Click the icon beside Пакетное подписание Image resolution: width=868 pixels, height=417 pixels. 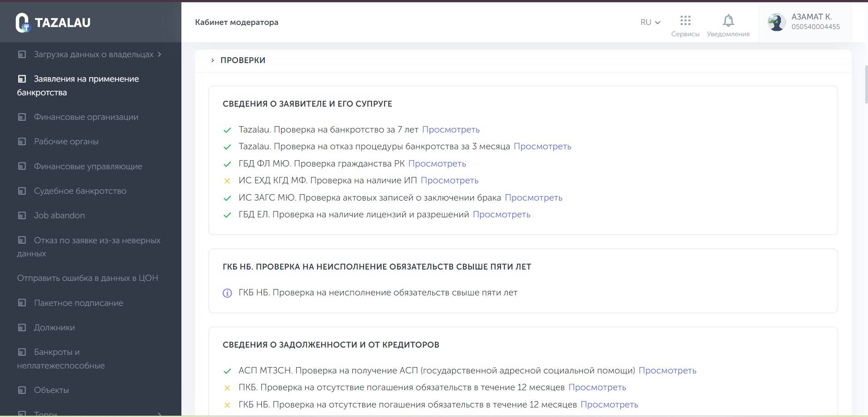pyautogui.click(x=22, y=303)
